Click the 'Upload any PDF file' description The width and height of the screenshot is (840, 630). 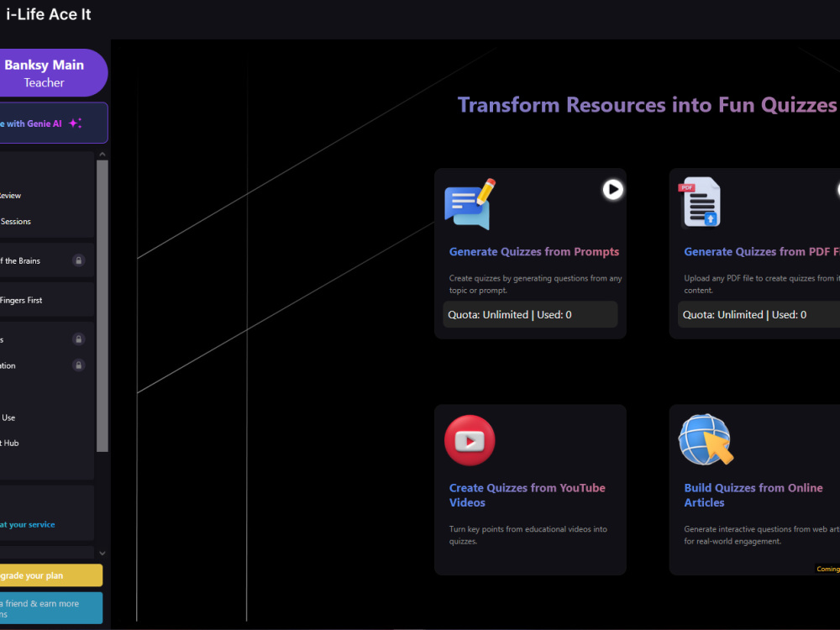(762, 285)
